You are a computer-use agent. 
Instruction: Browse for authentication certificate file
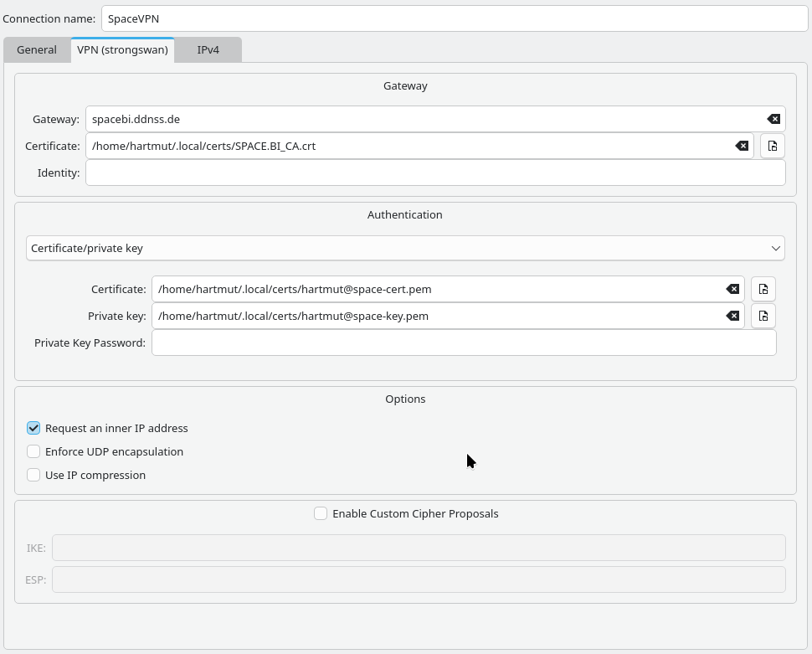(x=763, y=289)
